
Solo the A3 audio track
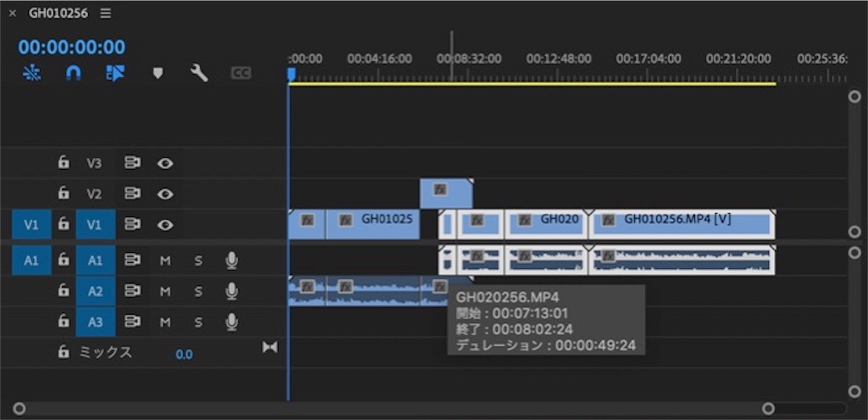198,322
